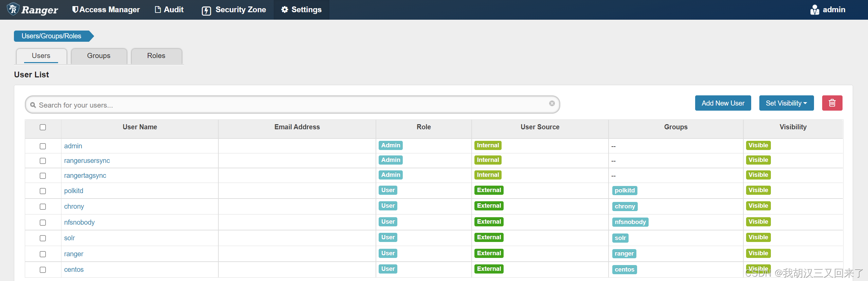Open the ranger user link
The width and height of the screenshot is (868, 281).
point(74,254)
